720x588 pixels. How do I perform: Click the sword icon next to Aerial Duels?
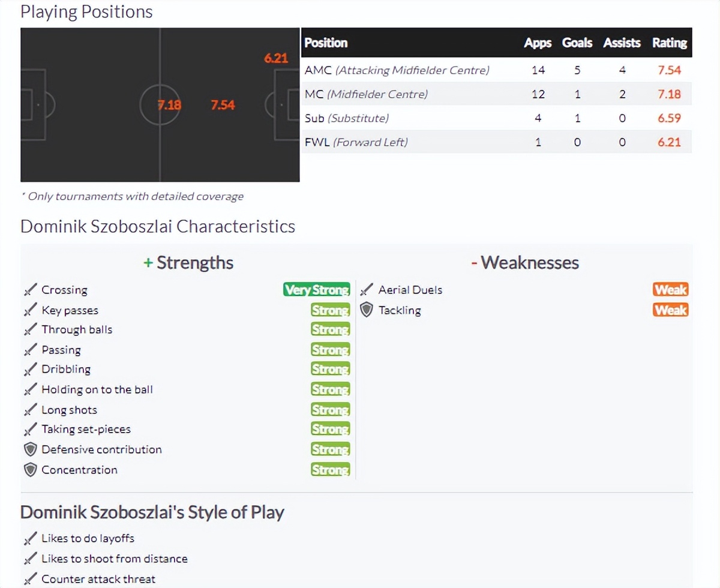[x=367, y=290]
